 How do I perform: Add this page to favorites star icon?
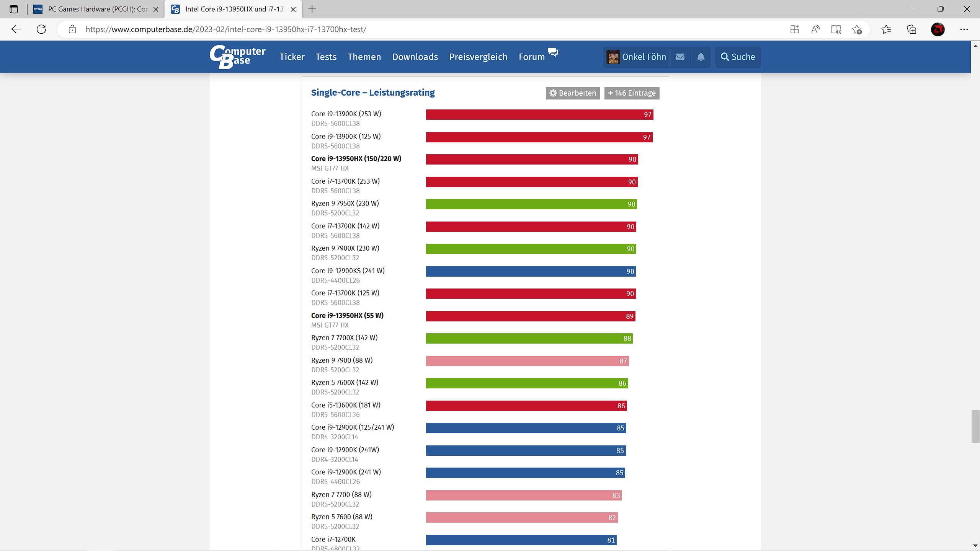(857, 29)
